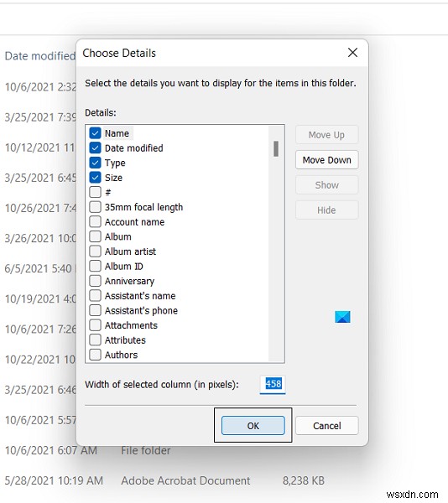Screen dimensions: 448x503
Task: Check the Authors checkbox
Action: 95,354
